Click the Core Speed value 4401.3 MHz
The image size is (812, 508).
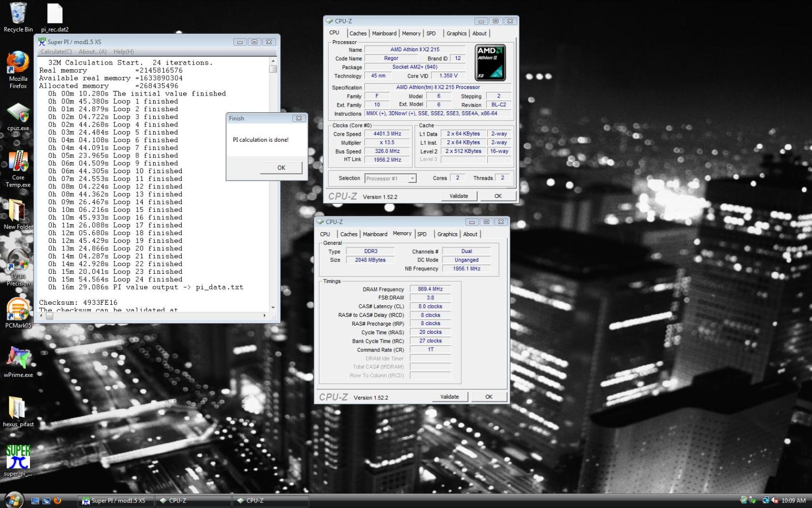pos(387,134)
